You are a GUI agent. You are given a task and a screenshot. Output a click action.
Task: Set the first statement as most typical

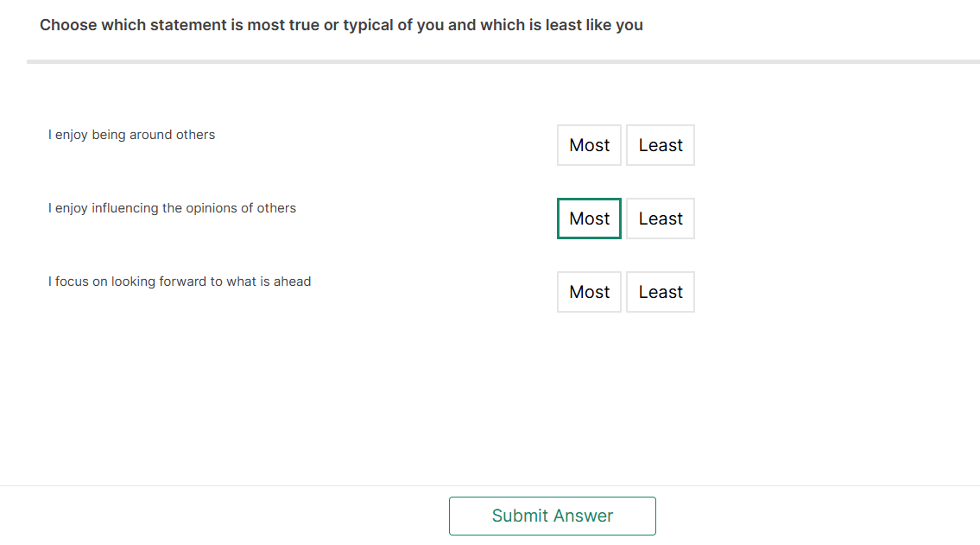pos(589,145)
